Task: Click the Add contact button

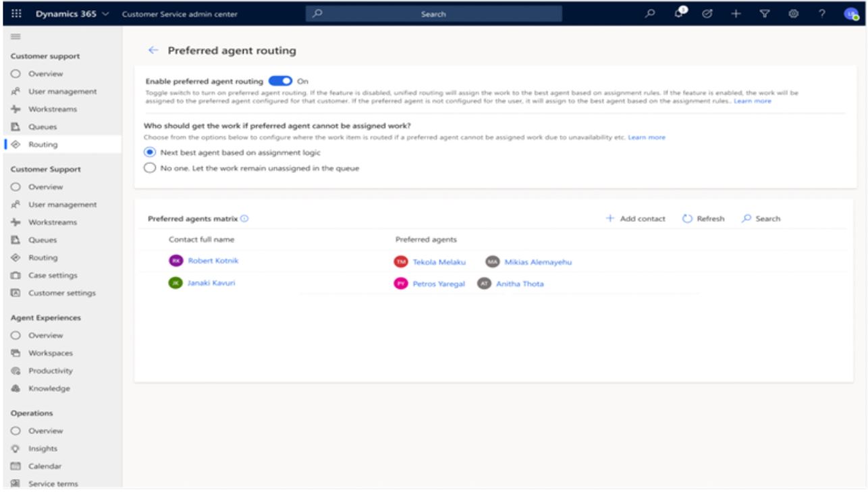Action: [635, 219]
